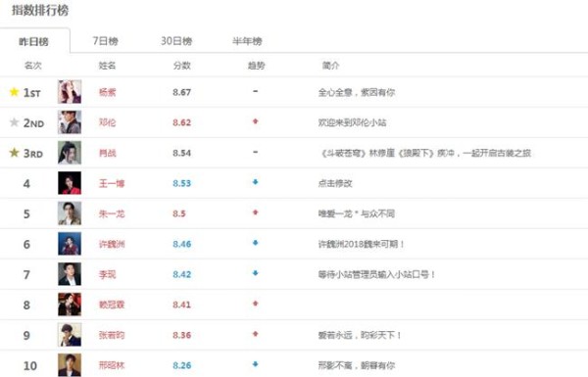
Task: Select the score 8.36
Action: (x=182, y=335)
